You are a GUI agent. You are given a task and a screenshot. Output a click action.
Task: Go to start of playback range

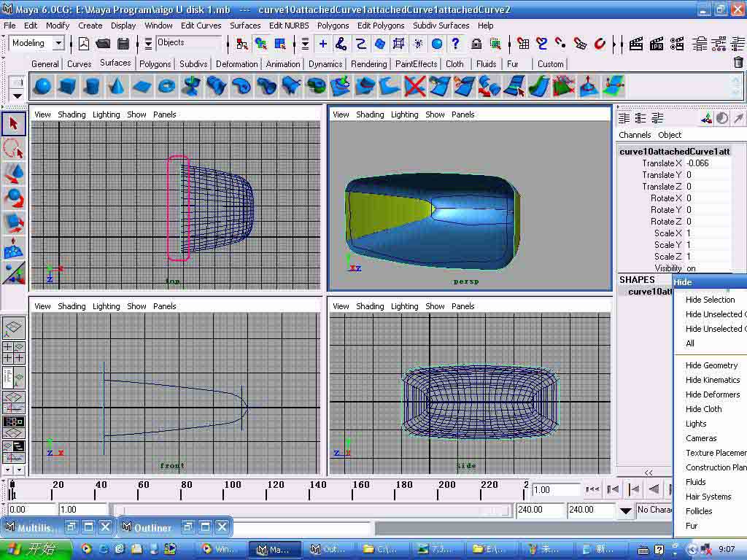[592, 489]
